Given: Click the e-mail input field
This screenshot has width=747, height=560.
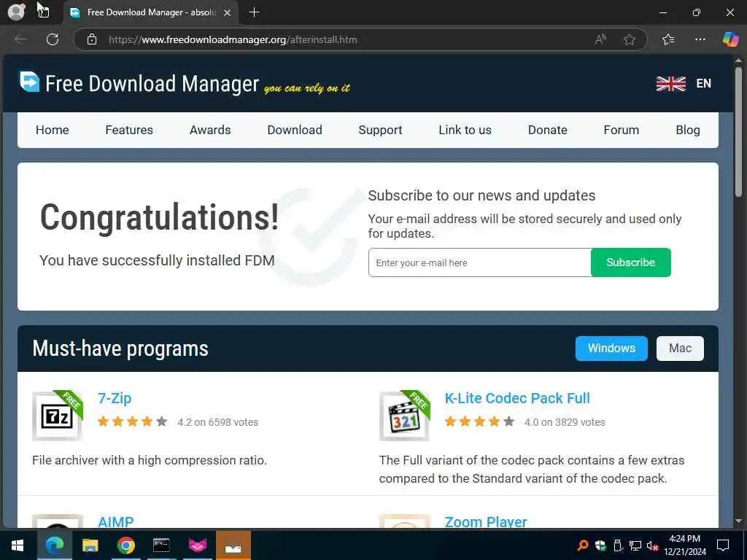Looking at the screenshot, I should [x=480, y=262].
